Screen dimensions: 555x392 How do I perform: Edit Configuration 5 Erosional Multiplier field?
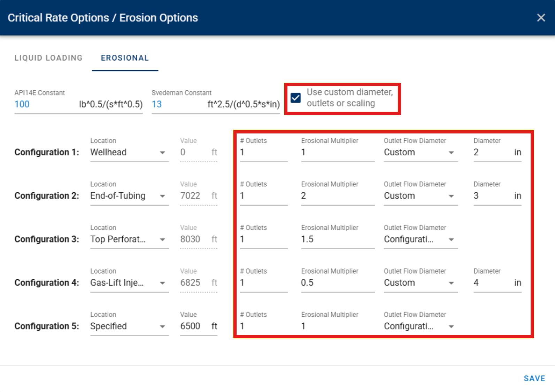(338, 326)
